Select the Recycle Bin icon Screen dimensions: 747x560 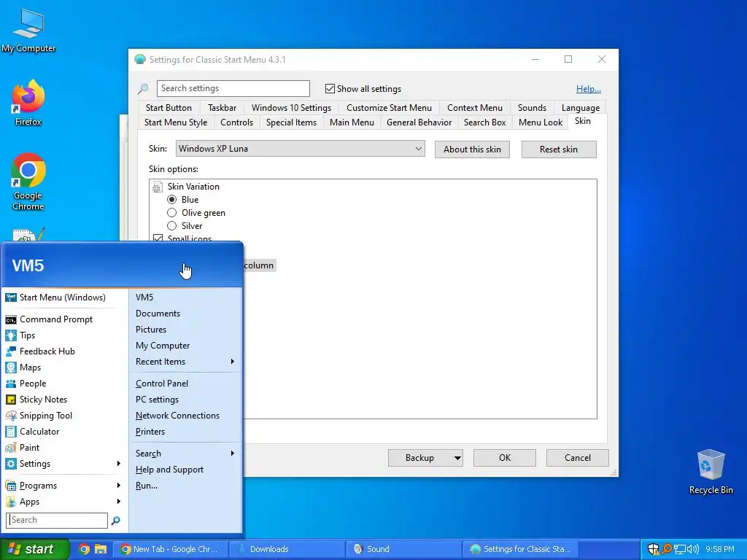click(x=711, y=472)
